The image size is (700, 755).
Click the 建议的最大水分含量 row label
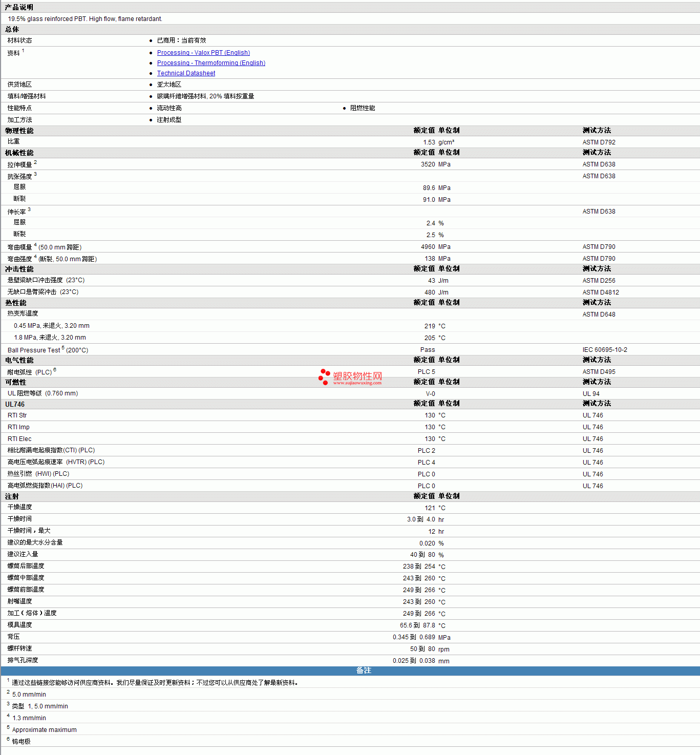35,542
